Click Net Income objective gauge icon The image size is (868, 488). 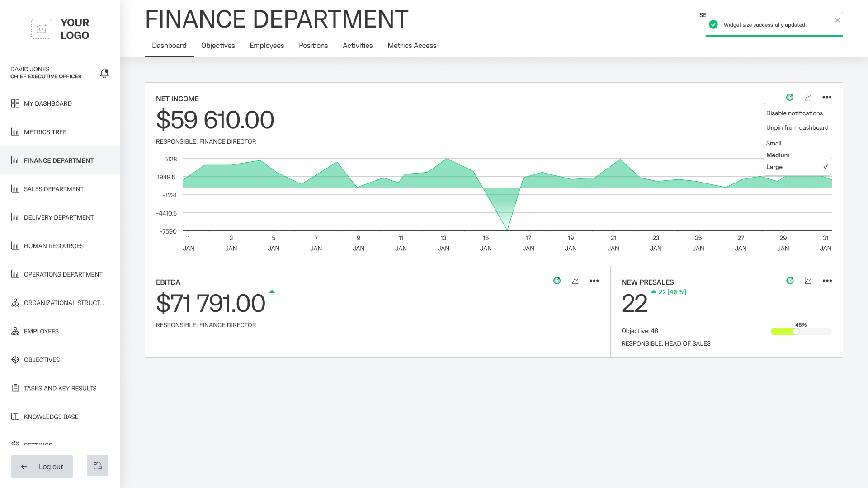tap(790, 97)
